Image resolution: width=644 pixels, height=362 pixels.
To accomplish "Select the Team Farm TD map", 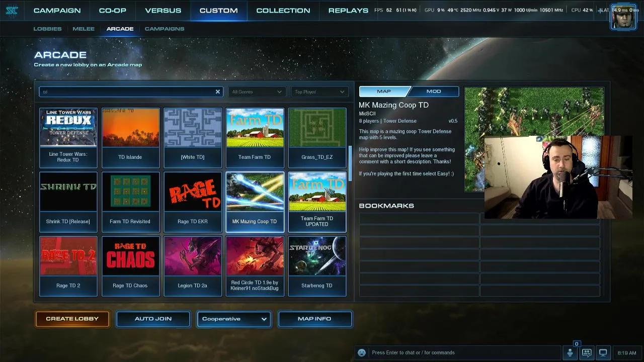I will [255, 138].
